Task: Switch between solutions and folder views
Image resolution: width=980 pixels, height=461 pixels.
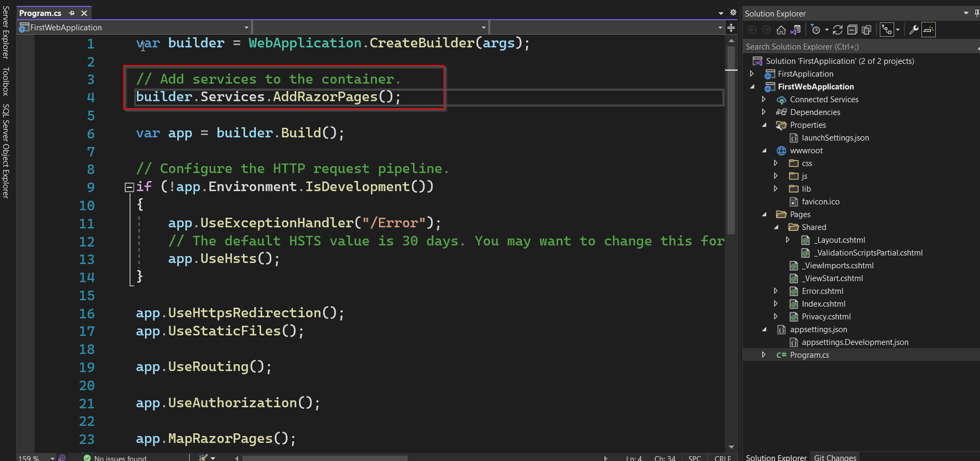Action: click(796, 30)
